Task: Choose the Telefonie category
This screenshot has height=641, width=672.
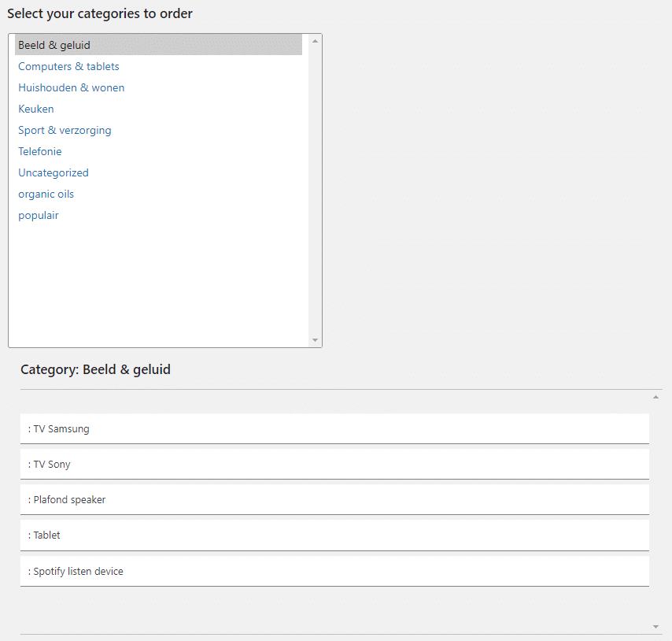Action: 40,151
